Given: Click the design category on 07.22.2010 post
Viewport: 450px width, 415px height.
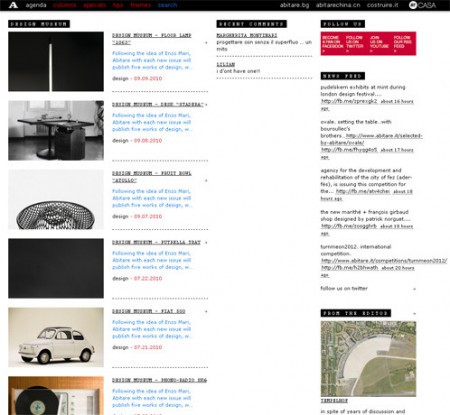Looking at the screenshot, I should pyautogui.click(x=120, y=278).
